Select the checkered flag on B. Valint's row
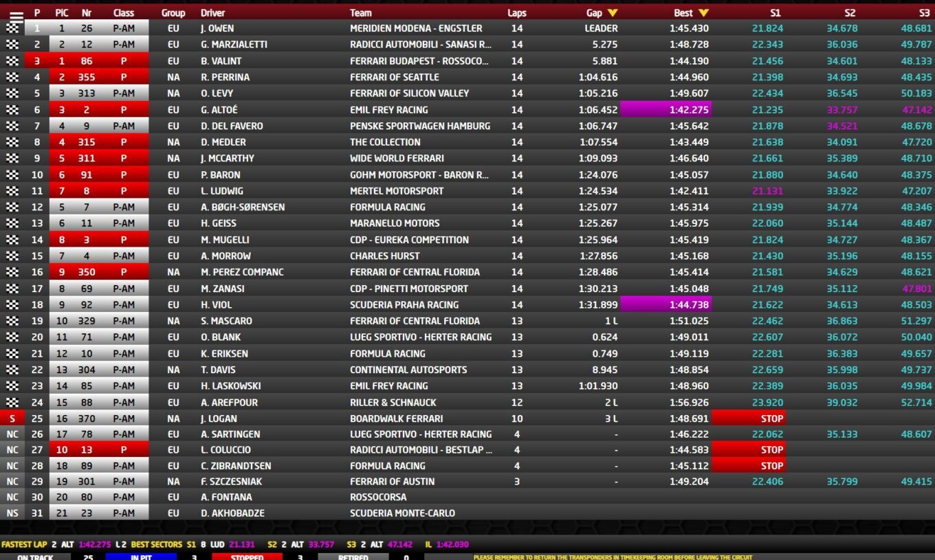 pos(12,60)
